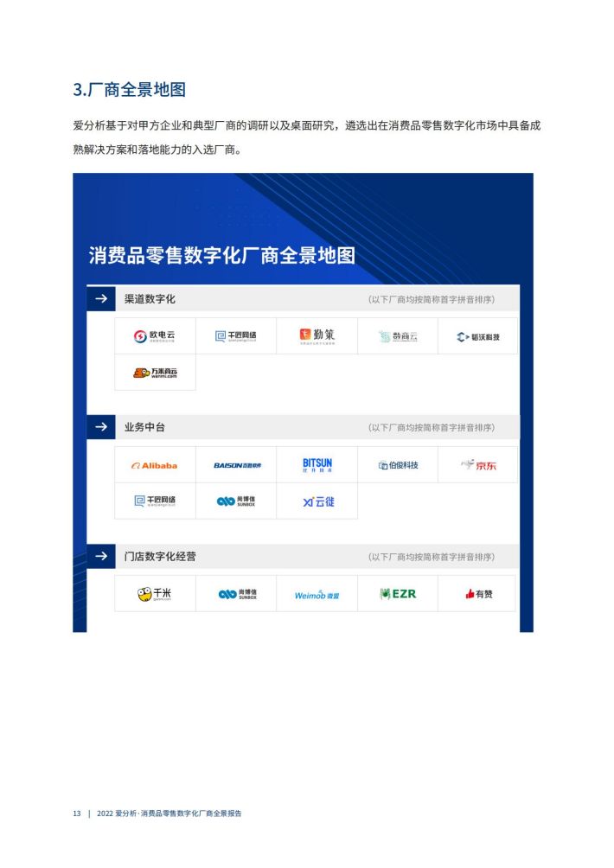Image resolution: width=614 pixels, height=868 pixels.
Task: Select 尚博信 SUNBOX logo under 业务中台
Action: click(x=236, y=501)
